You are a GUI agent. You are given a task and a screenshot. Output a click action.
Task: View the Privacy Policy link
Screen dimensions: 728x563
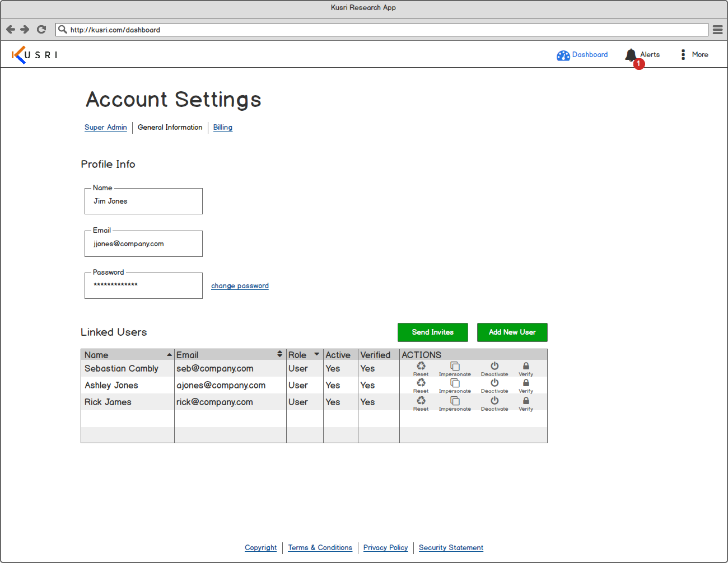(x=386, y=548)
